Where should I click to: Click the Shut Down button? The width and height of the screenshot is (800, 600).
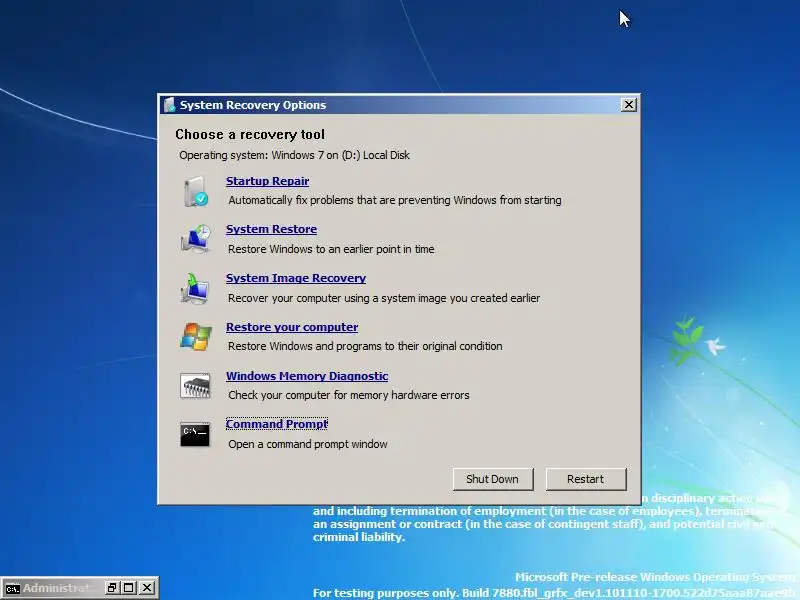click(x=493, y=479)
